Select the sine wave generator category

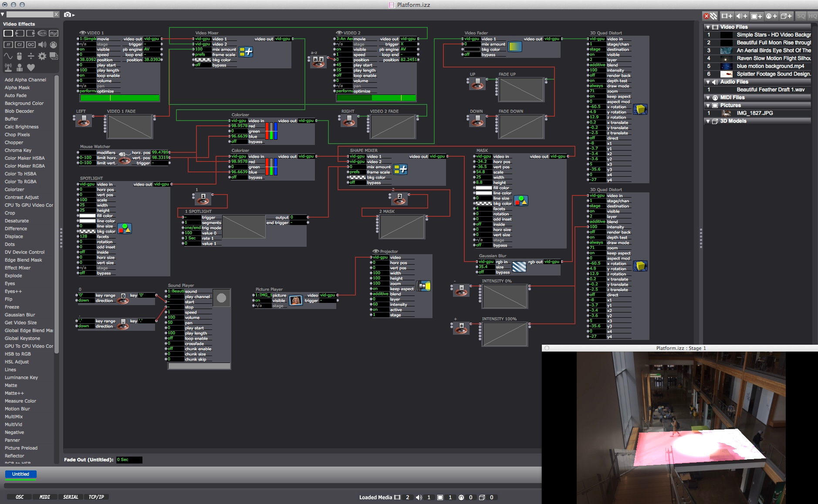(x=8, y=56)
